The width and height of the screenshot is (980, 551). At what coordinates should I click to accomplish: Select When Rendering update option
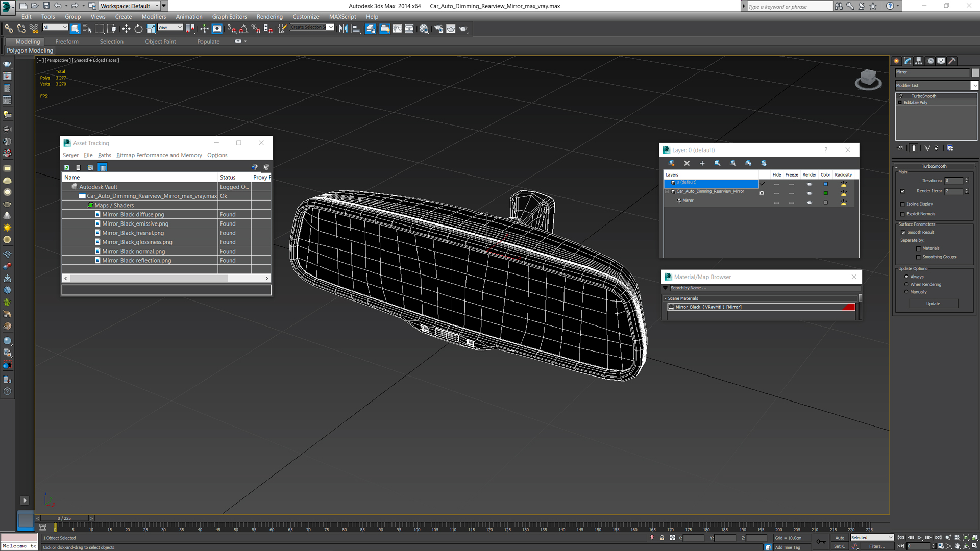click(x=906, y=284)
